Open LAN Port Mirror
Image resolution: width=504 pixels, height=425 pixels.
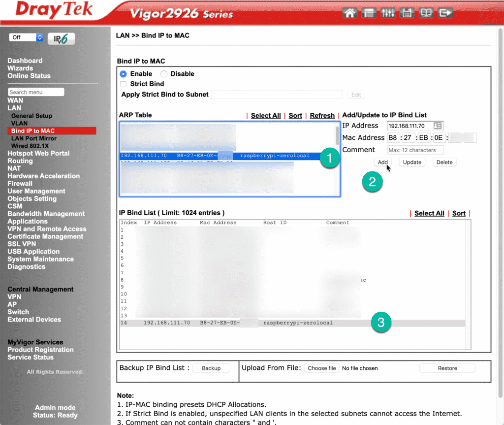pyautogui.click(x=34, y=138)
